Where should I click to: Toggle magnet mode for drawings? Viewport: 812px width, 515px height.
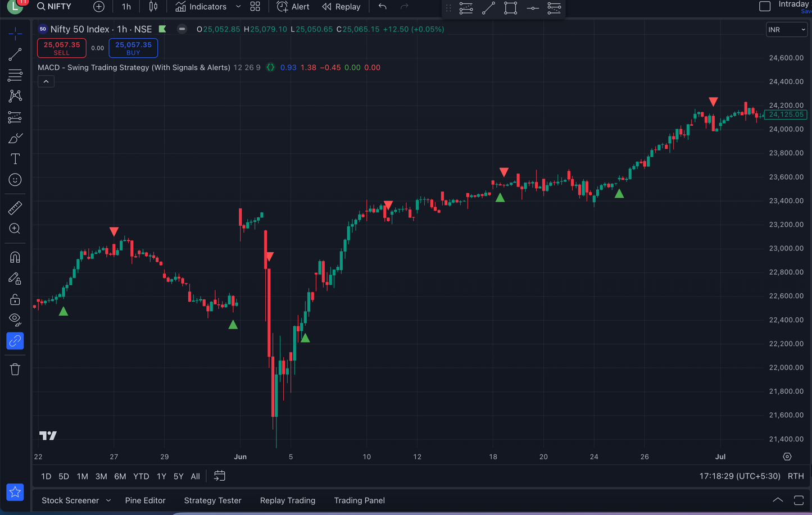click(15, 257)
